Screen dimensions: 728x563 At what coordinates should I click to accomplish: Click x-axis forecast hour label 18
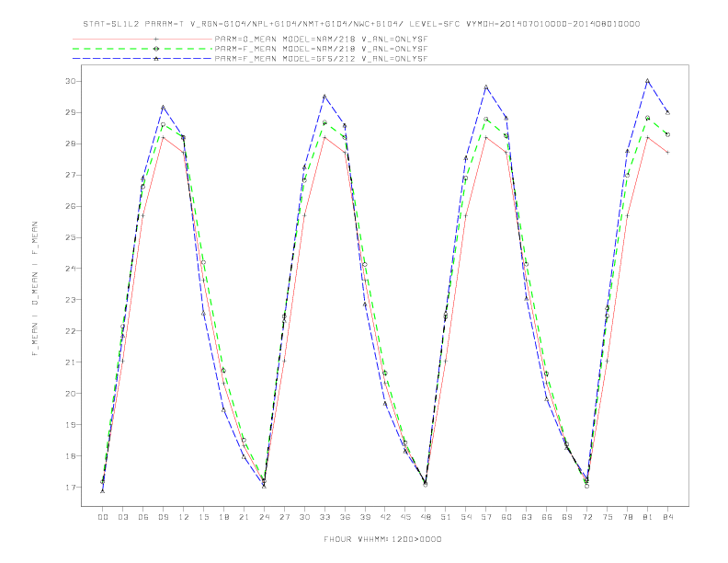[223, 517]
